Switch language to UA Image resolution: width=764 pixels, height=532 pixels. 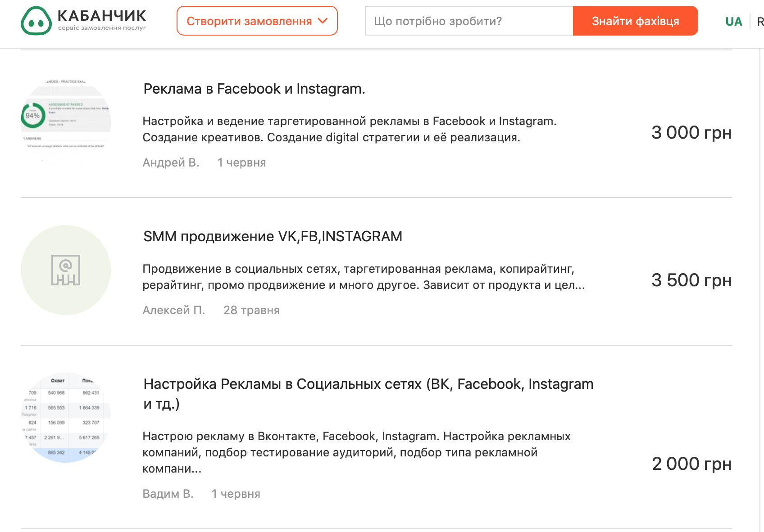coord(733,22)
